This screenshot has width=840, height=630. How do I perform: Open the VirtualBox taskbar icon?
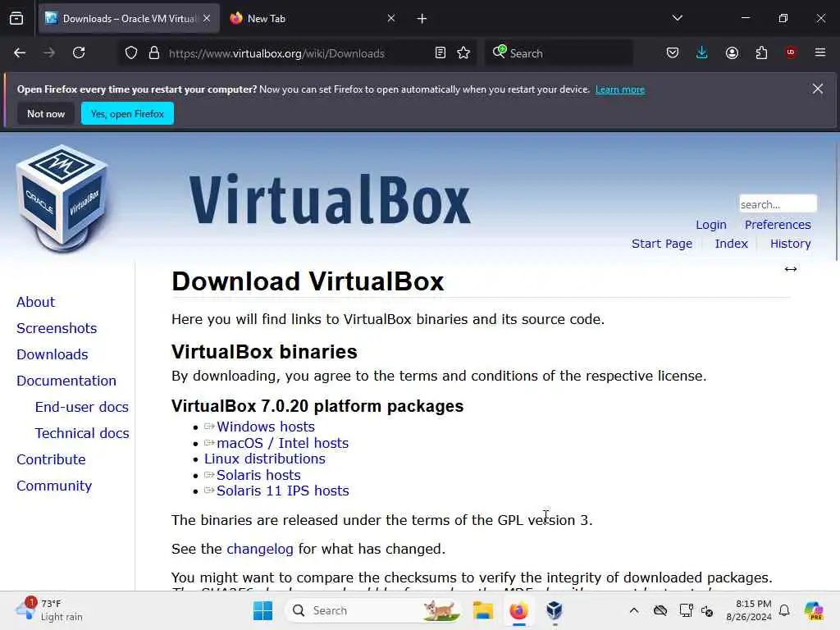[555, 610]
